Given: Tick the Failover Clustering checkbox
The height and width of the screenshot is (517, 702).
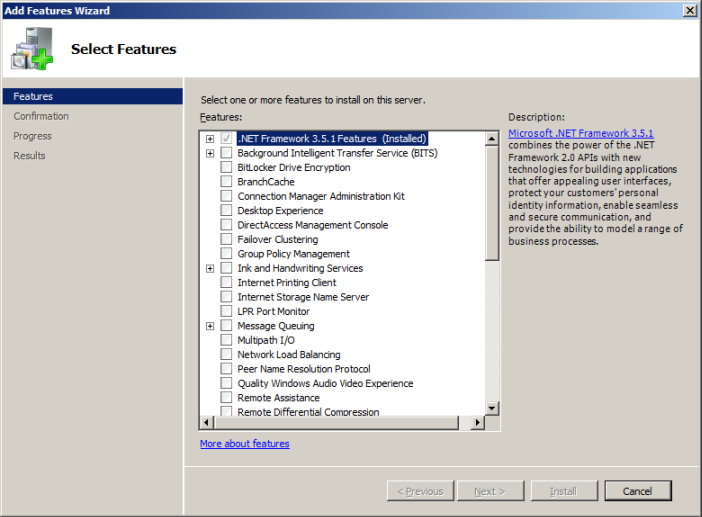Looking at the screenshot, I should click(x=226, y=239).
